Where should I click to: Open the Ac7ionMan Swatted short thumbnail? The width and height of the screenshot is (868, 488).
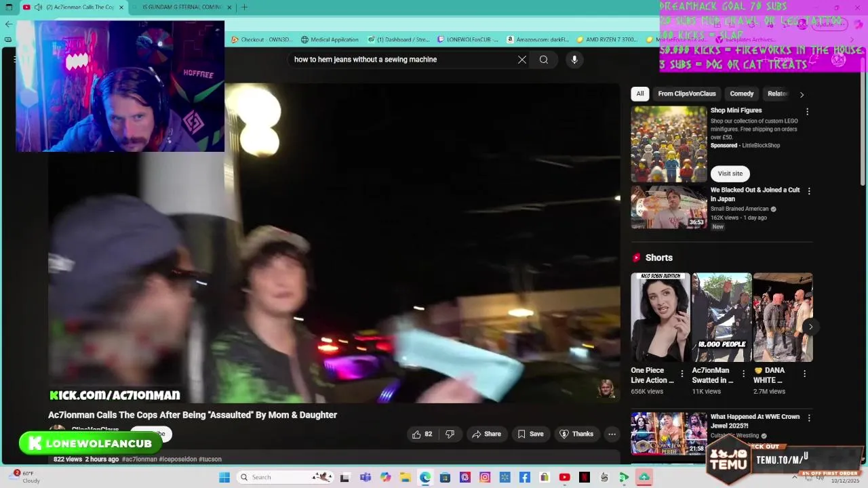coord(722,317)
